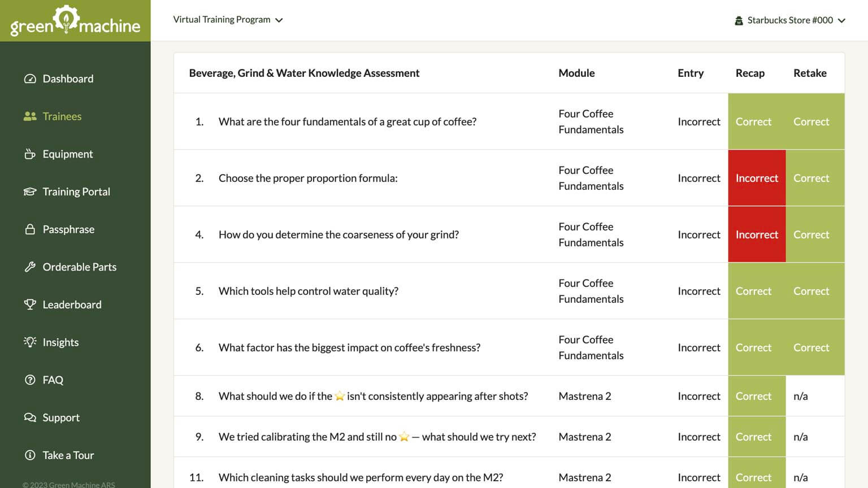Viewport: 868px width, 488px height.
Task: Select the Trainees people icon
Action: coord(30,116)
